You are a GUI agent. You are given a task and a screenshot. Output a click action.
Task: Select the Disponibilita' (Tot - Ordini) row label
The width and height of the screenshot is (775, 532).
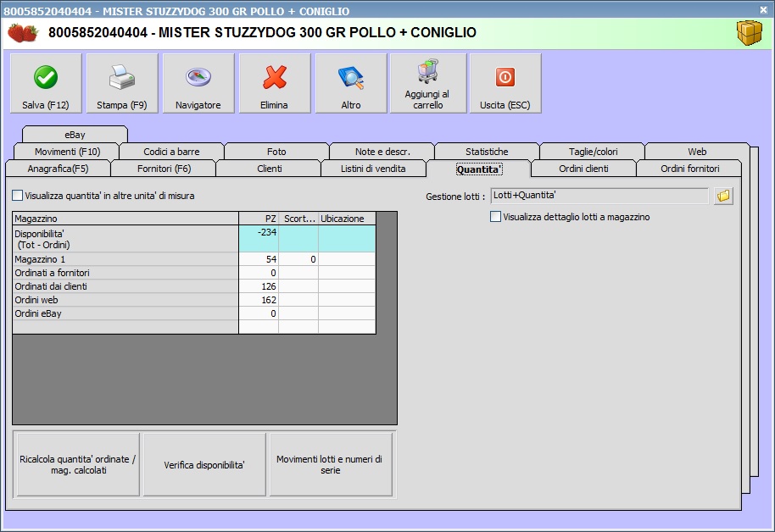(125, 239)
